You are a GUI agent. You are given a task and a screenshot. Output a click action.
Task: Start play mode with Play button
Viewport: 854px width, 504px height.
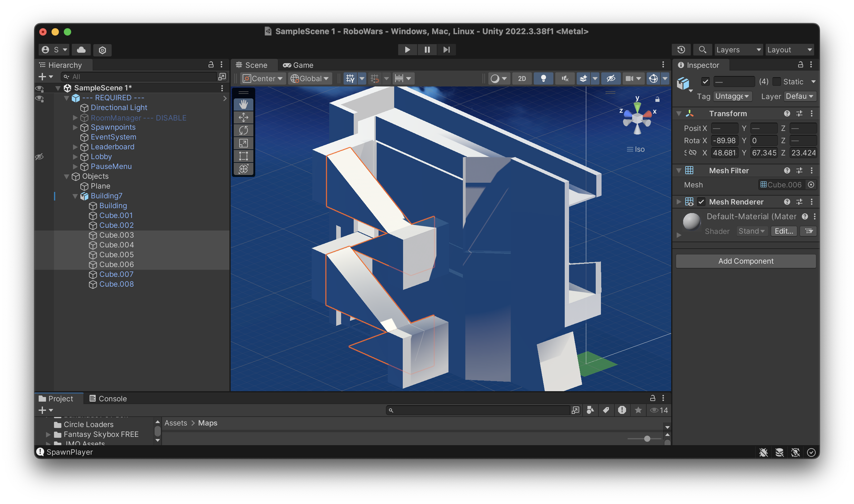[x=407, y=50]
